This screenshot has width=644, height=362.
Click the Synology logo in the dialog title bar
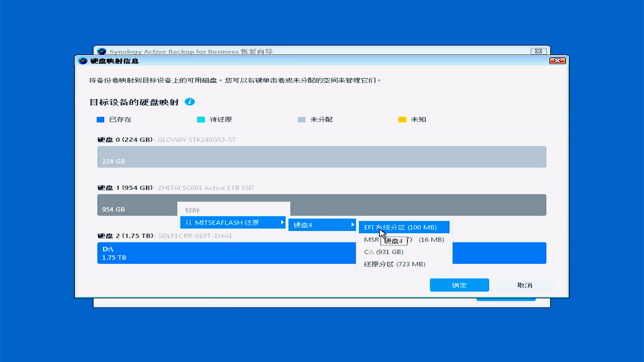pyautogui.click(x=83, y=61)
